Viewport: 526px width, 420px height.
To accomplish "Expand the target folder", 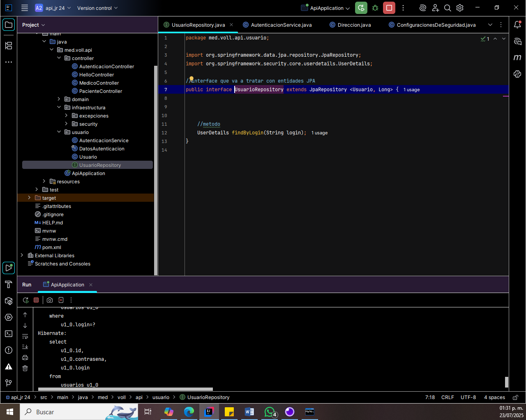I will tap(30, 198).
